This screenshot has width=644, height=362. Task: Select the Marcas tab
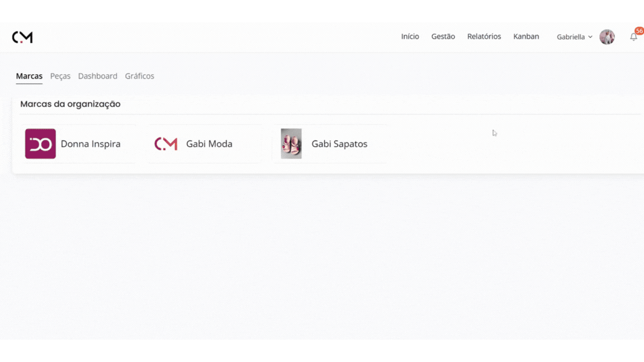pyautogui.click(x=29, y=76)
